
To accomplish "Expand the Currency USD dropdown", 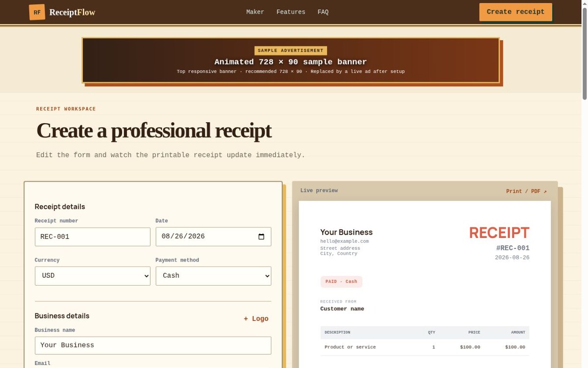I will click(93, 276).
